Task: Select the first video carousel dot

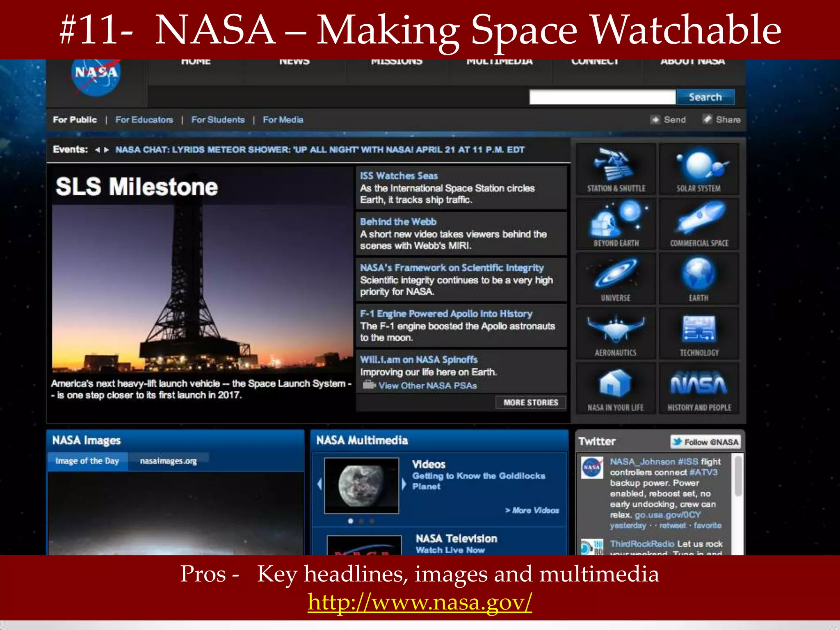Action: click(x=351, y=521)
